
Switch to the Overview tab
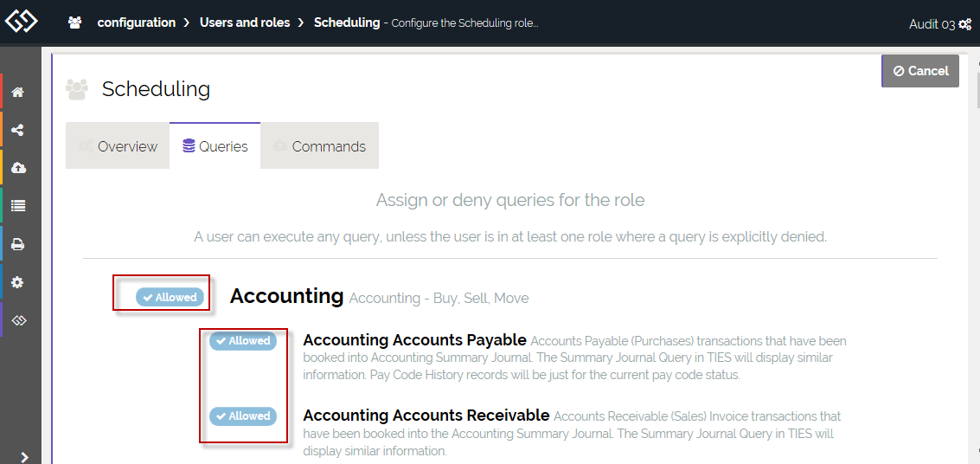(118, 146)
